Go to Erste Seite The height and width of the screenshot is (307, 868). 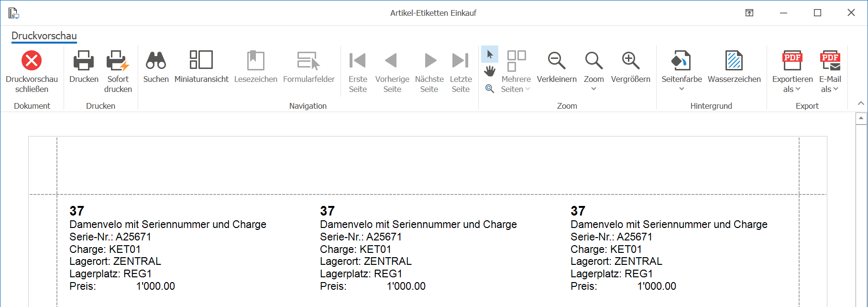click(x=358, y=71)
